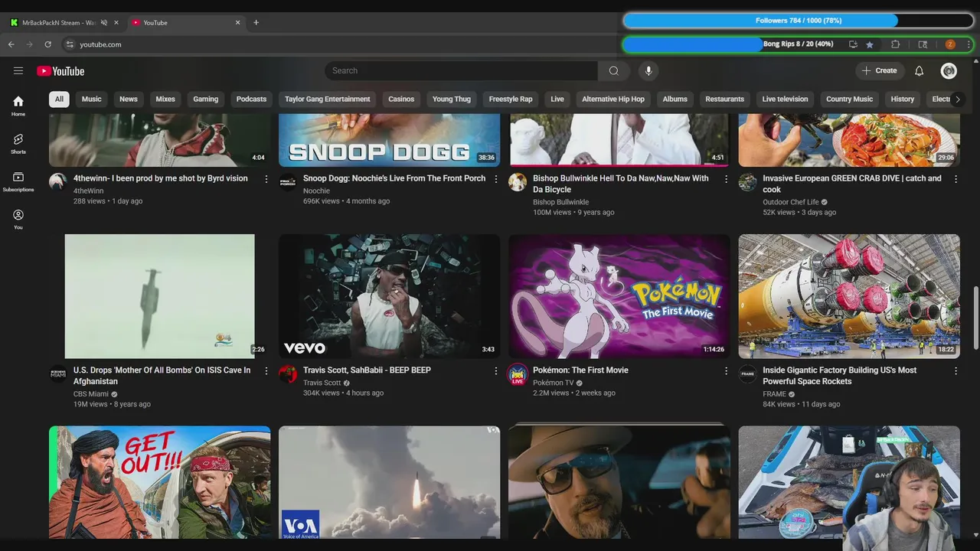This screenshot has height=551, width=980.
Task: Open the Pokémon TV live channel avatar
Action: pyautogui.click(x=518, y=374)
